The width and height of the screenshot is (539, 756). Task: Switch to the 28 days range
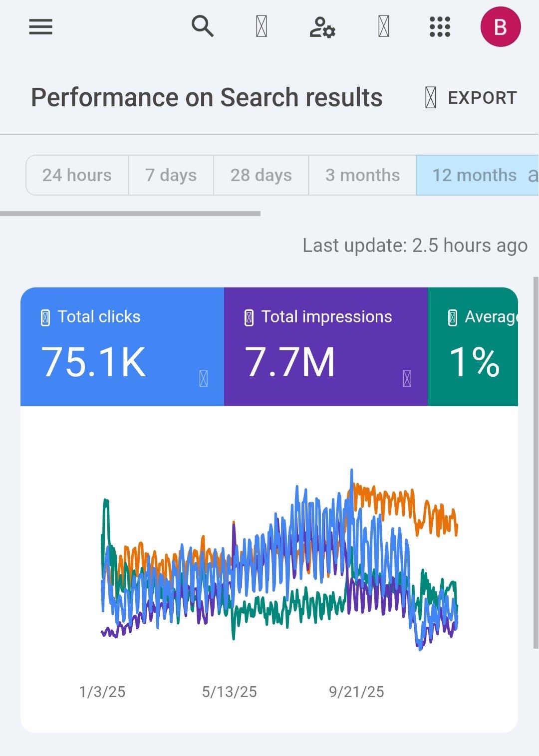261,175
